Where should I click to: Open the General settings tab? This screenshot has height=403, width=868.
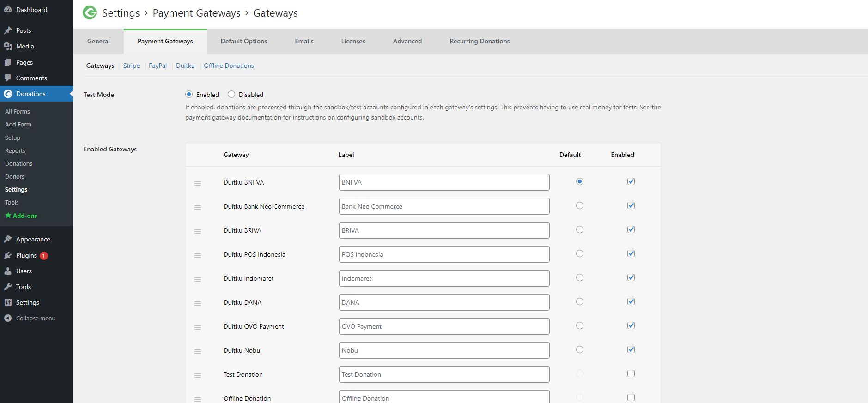[x=98, y=41]
